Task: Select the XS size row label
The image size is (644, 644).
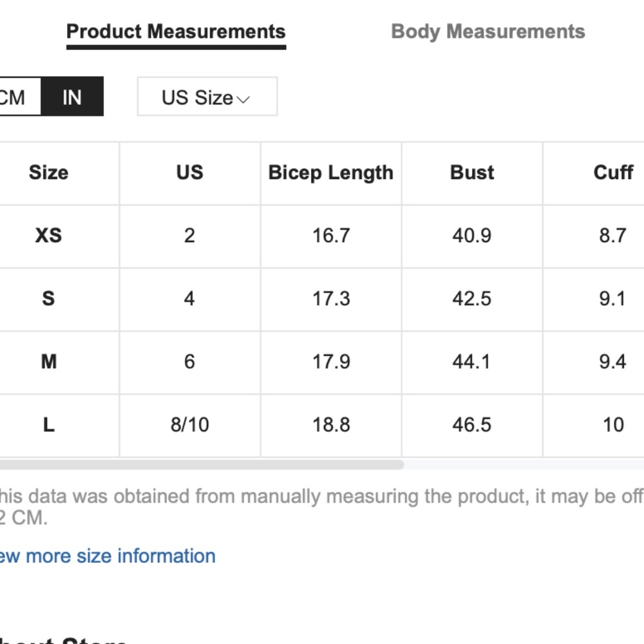Action: coord(48,236)
